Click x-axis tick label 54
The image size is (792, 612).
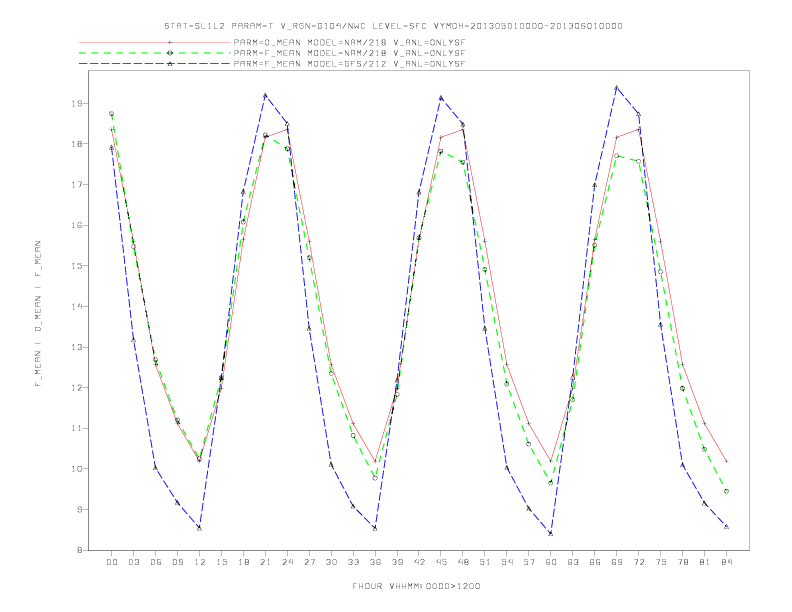pos(507,562)
